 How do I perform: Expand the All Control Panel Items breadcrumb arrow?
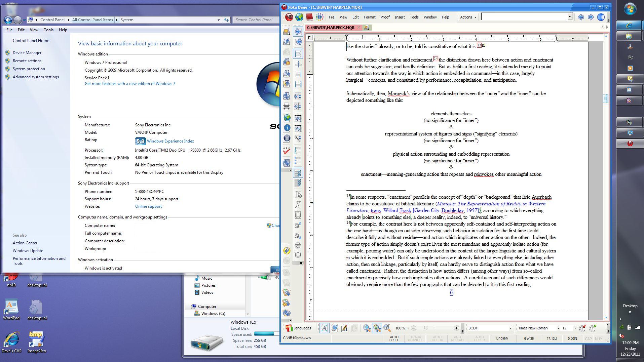point(117,20)
